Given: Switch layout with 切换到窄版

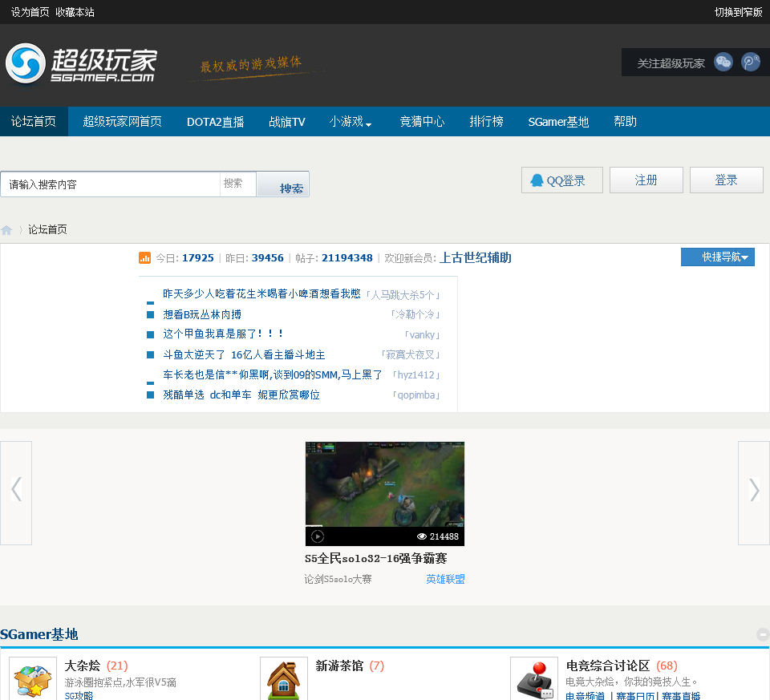Looking at the screenshot, I should (738, 12).
